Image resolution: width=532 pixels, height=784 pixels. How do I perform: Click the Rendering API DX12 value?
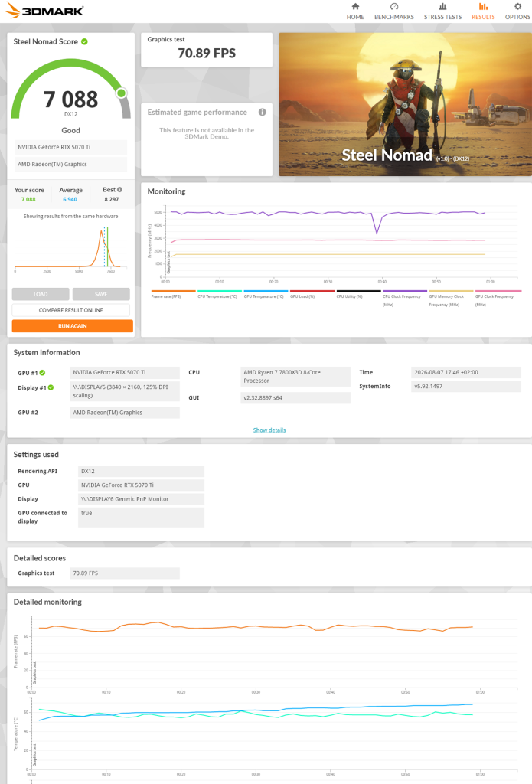point(141,471)
